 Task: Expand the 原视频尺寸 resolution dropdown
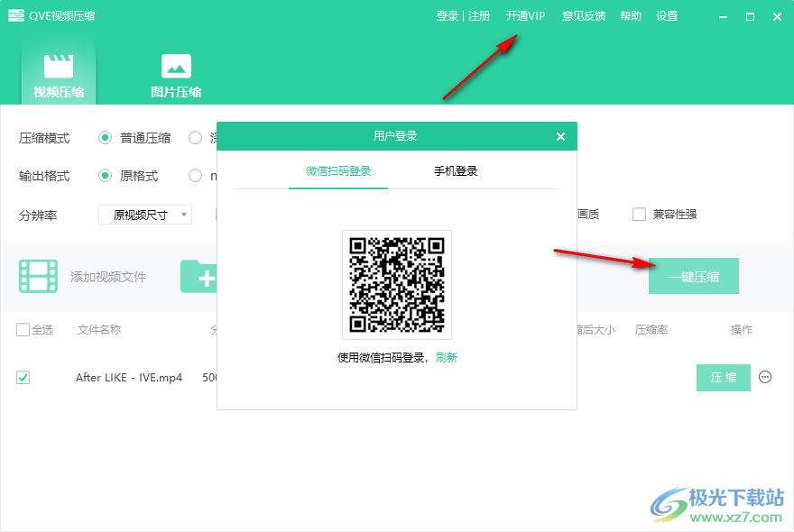click(145, 215)
